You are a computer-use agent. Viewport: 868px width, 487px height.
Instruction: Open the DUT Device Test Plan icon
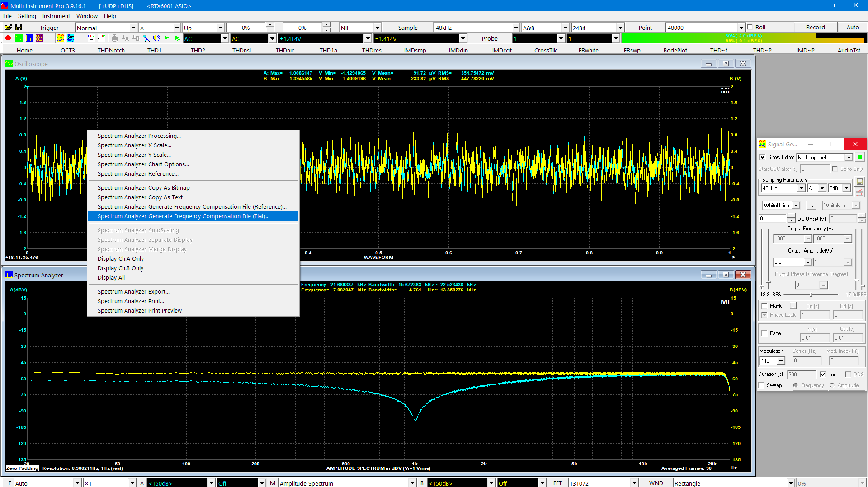[71, 38]
